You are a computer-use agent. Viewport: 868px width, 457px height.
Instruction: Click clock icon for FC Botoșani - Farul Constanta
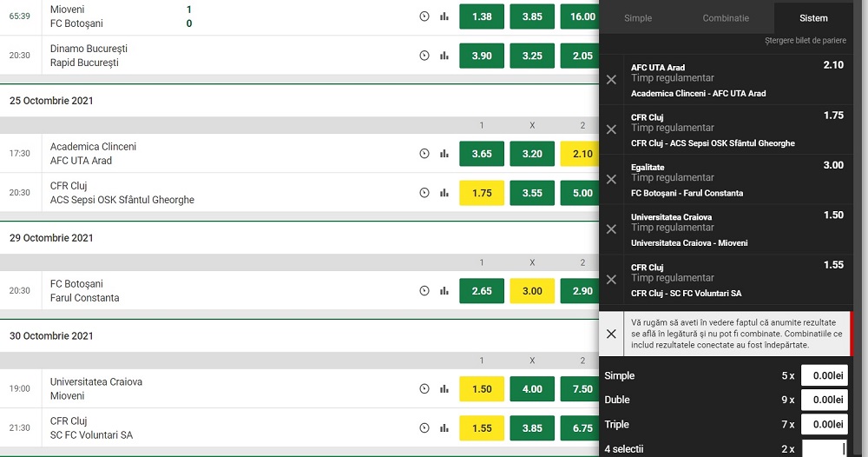(x=424, y=291)
